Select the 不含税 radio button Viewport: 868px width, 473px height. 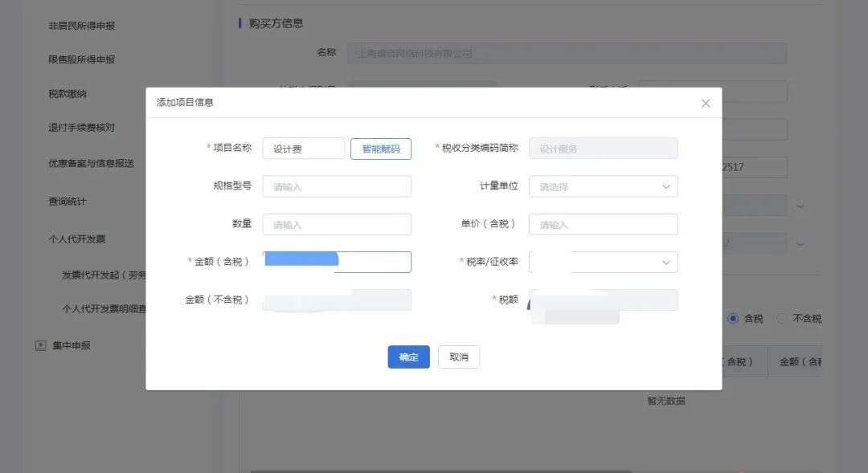coord(781,319)
